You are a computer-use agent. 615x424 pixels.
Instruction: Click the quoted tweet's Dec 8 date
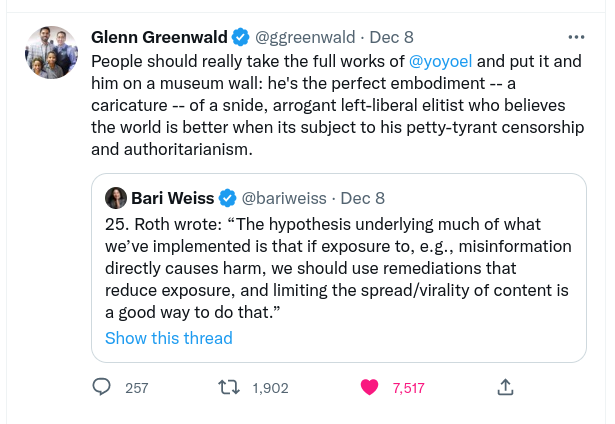[363, 198]
